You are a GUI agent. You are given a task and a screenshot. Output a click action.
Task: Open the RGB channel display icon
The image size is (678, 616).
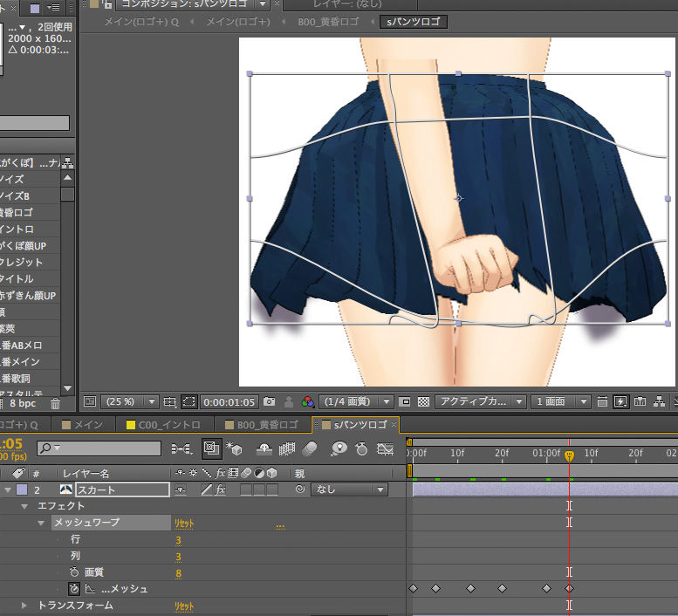click(x=307, y=401)
